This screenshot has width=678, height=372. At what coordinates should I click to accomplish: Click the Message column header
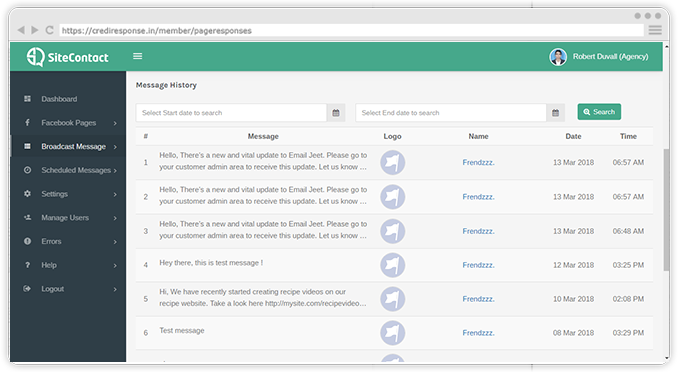(263, 136)
